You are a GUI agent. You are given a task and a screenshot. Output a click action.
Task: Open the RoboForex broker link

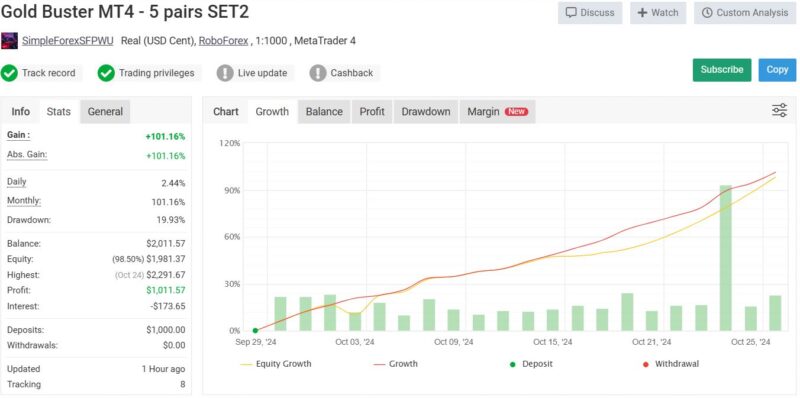tap(223, 41)
